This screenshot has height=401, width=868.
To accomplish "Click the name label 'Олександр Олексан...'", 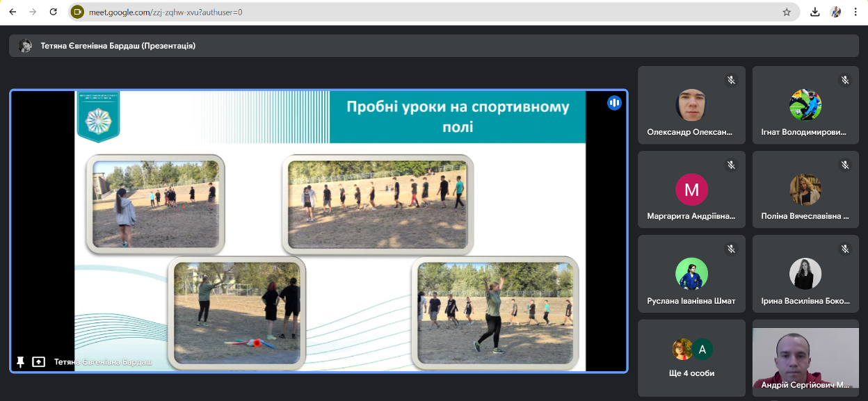I will click(x=690, y=132).
